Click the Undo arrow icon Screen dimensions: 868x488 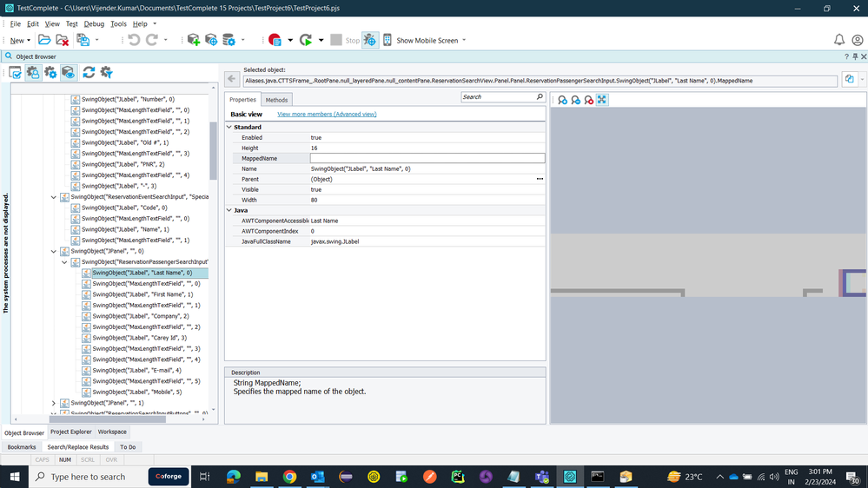coord(134,40)
